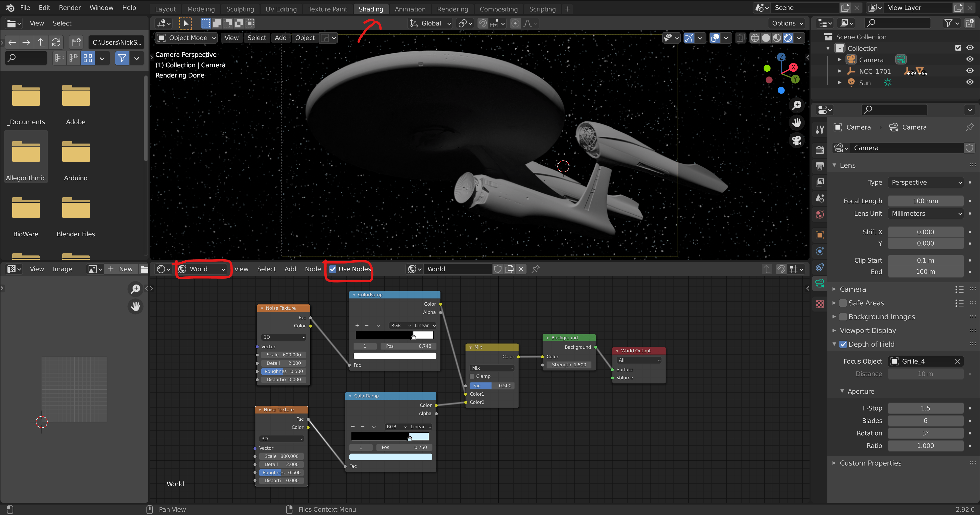Hide the Sun light in the outliner
This screenshot has width=980, height=515.
click(970, 82)
